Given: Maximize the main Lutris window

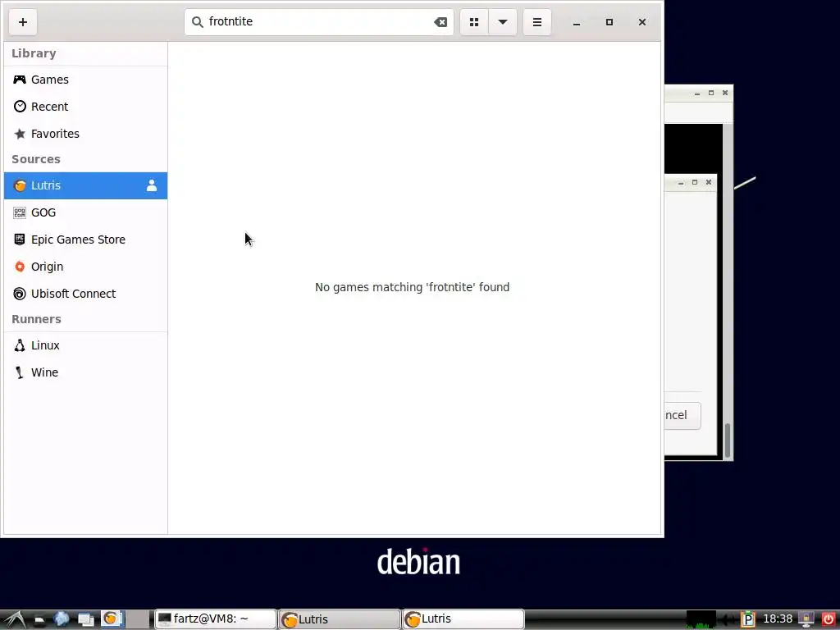Looking at the screenshot, I should pos(609,22).
